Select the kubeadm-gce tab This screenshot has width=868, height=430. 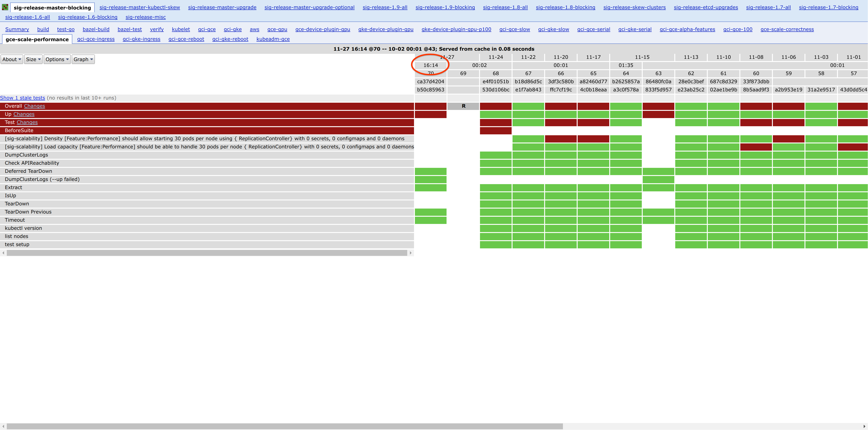tap(273, 39)
